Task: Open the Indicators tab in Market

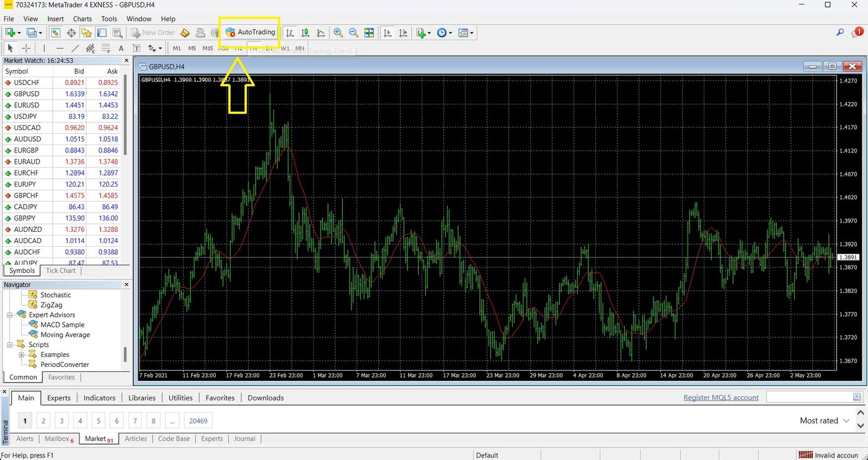Action: pos(99,397)
